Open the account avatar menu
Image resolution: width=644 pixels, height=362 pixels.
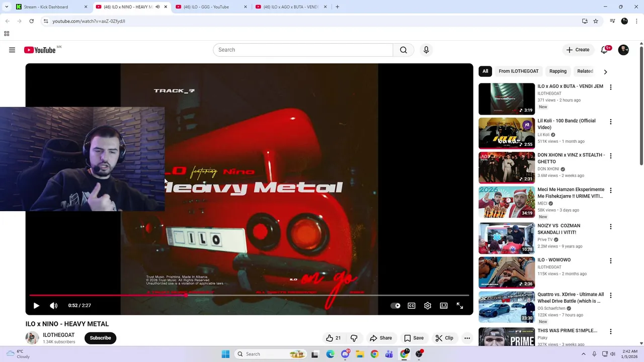(623, 50)
